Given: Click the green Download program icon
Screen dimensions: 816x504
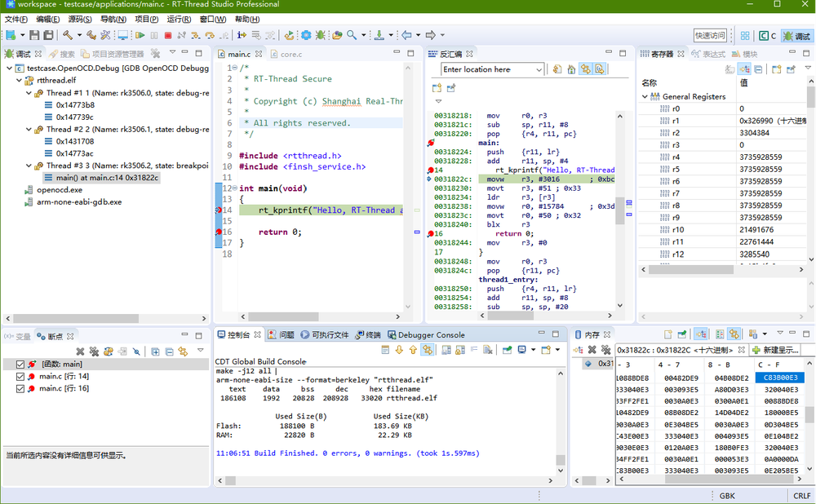Looking at the screenshot, I should (x=379, y=35).
